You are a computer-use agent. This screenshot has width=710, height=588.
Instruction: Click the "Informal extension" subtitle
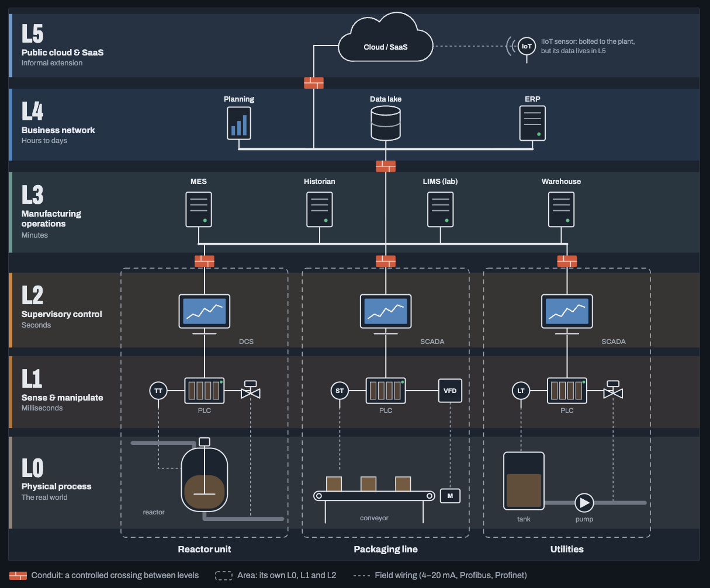pos(52,63)
